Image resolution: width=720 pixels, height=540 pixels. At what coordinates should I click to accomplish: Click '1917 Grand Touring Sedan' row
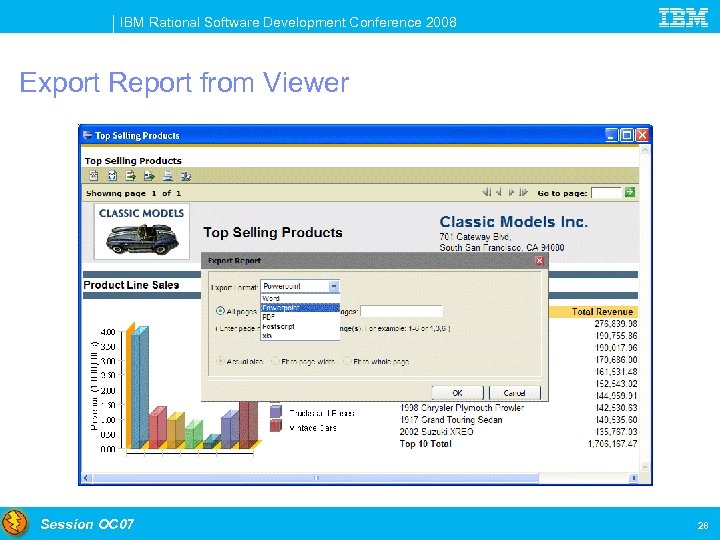(451, 420)
